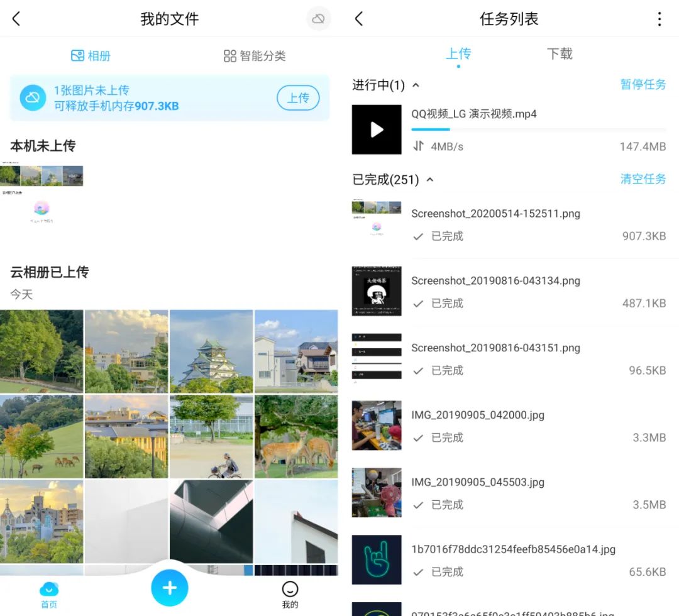Click the 3.5MB file size
679x616 pixels.
[649, 504]
